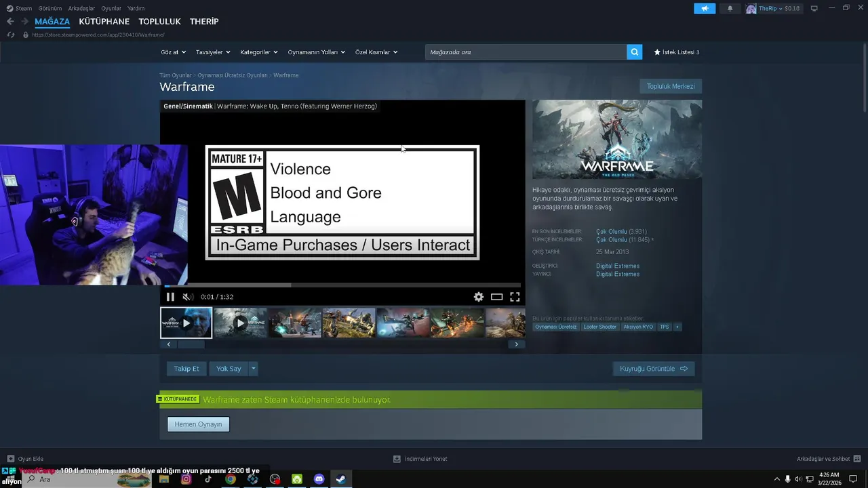Click the blue announcements megaphone button

tap(705, 8)
